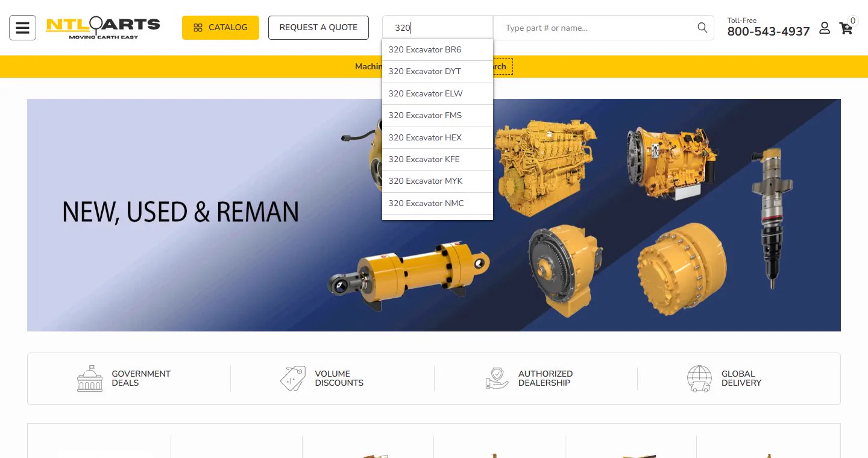Click the NTL Parts logo

coord(103,28)
